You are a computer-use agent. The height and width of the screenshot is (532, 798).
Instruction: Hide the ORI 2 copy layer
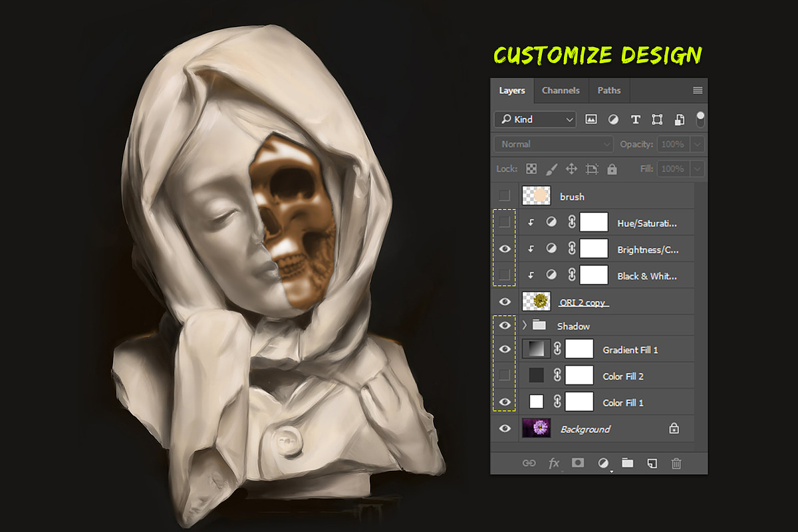[505, 302]
